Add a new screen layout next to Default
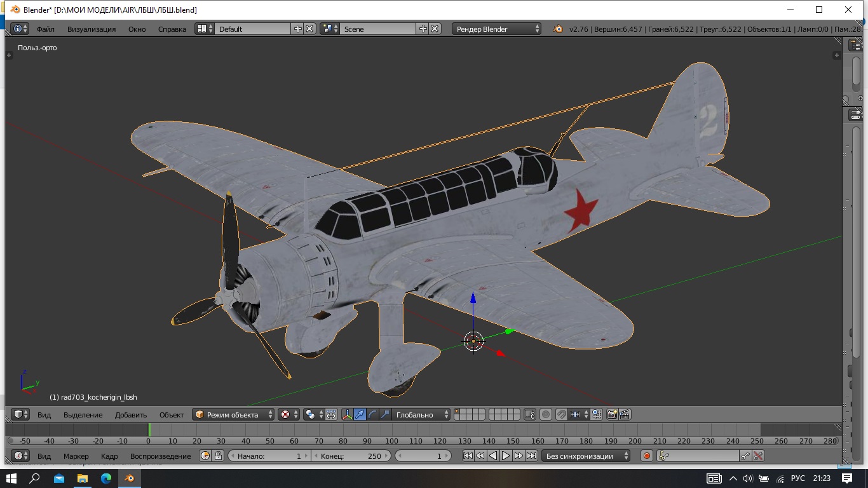This screenshot has height=488, width=868. pyautogui.click(x=297, y=29)
